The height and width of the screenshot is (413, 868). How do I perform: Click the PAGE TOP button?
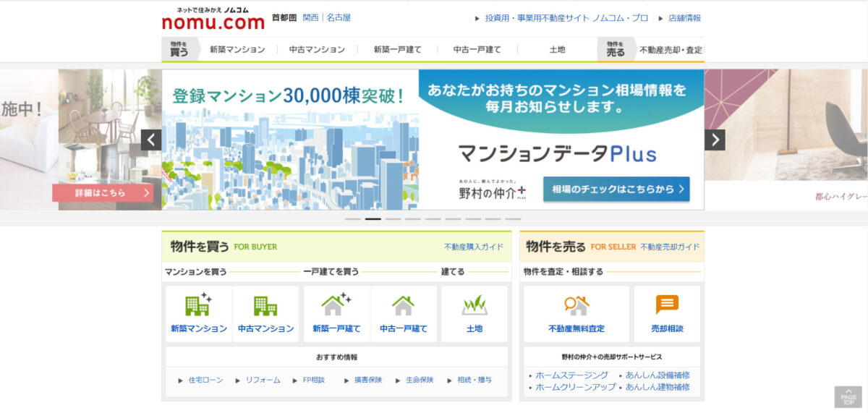pyautogui.click(x=848, y=397)
